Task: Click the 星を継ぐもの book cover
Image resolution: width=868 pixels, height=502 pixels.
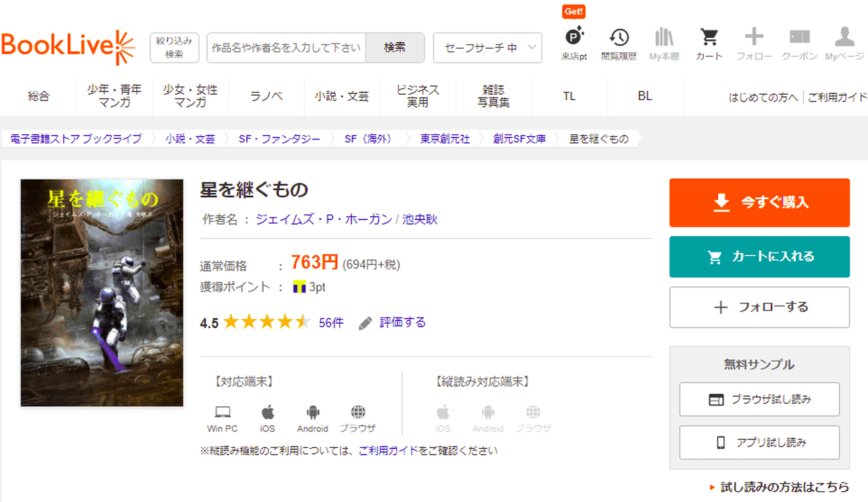Action: [x=102, y=293]
